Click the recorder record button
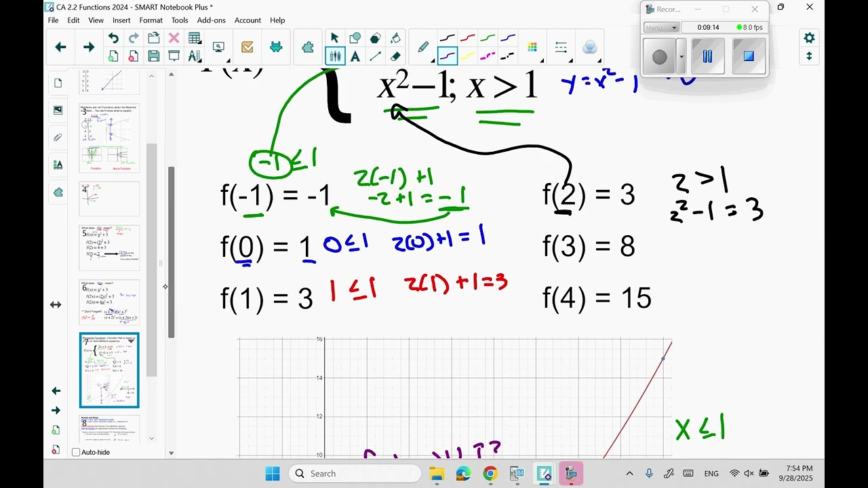Viewport: 868px width, 488px height. pyautogui.click(x=660, y=57)
